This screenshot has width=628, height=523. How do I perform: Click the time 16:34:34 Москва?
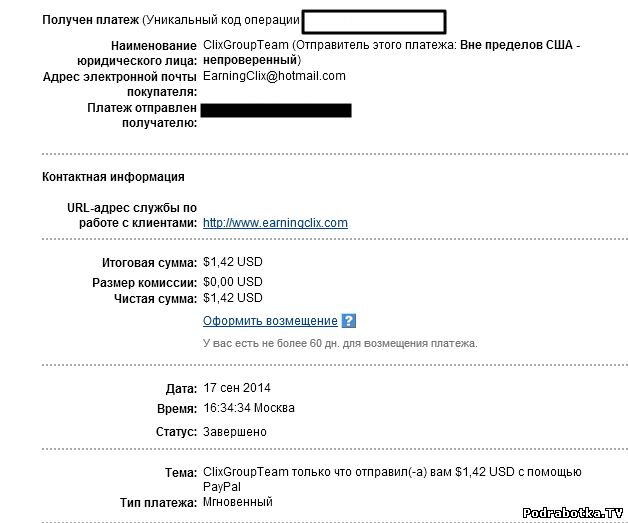pyautogui.click(x=249, y=408)
